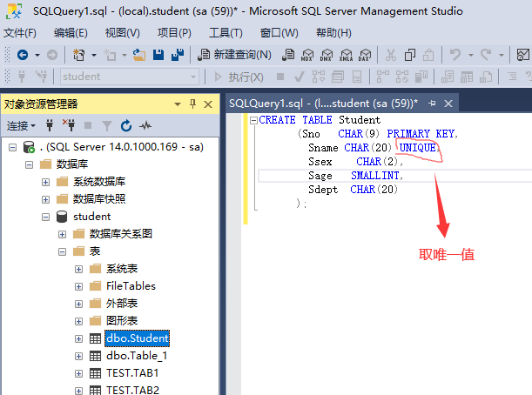The height and width of the screenshot is (395, 532).
Task: Collapse the CREATE TABLE code block
Action: pyautogui.click(x=253, y=120)
